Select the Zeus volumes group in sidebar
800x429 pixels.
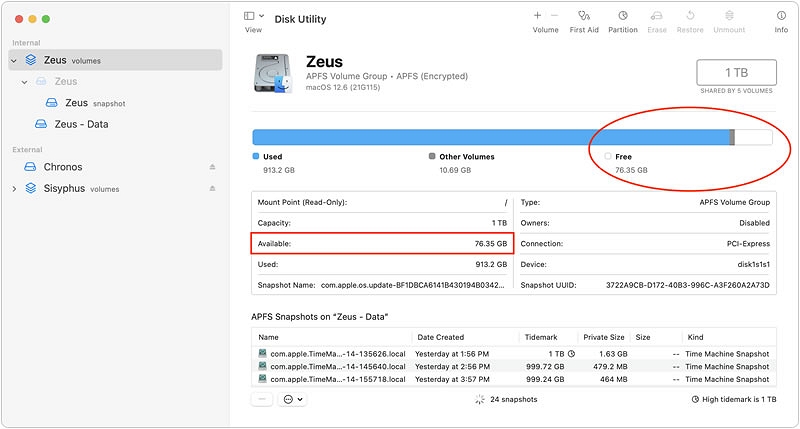pos(116,60)
